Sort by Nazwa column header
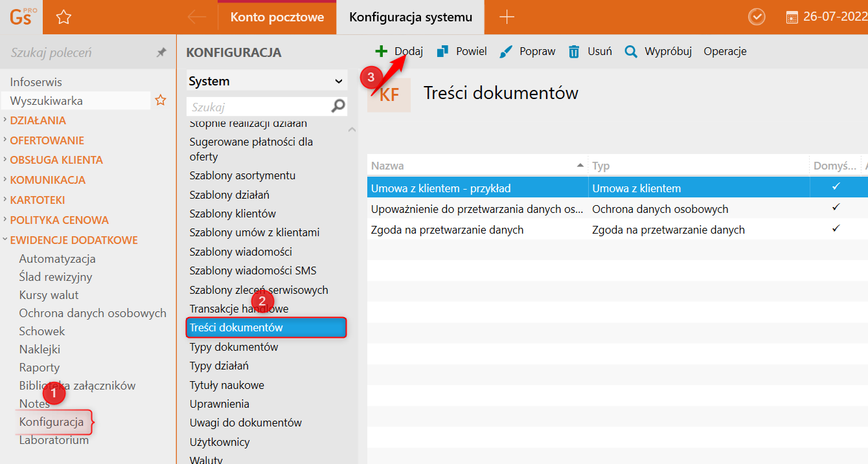Viewport: 868px width, 464px height. (x=477, y=166)
